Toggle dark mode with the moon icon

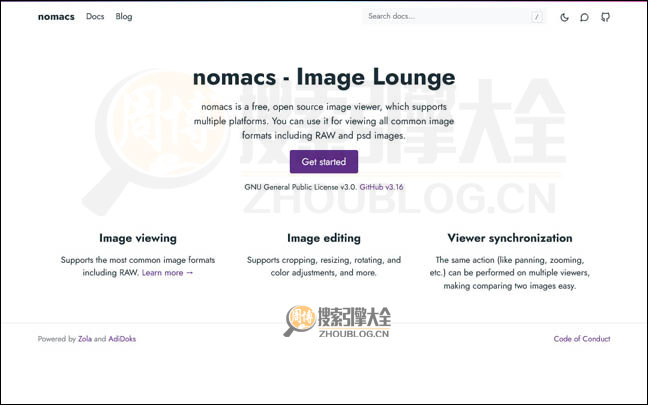tap(564, 17)
